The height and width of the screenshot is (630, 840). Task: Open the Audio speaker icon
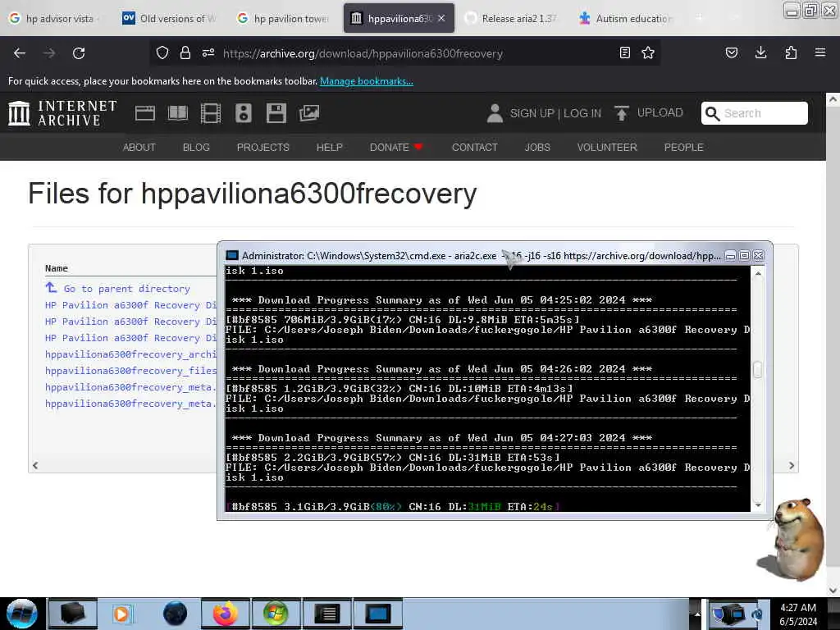[x=243, y=113]
